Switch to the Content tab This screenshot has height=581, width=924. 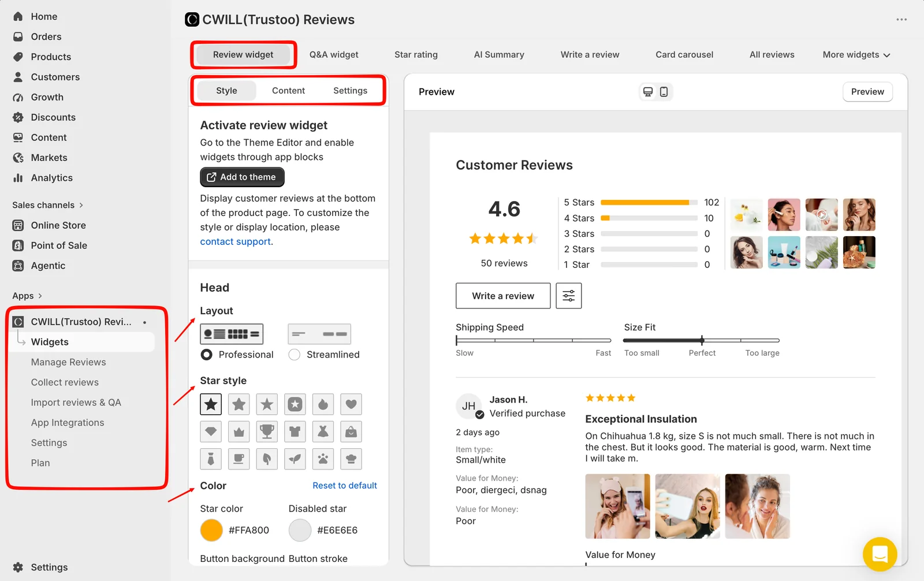click(x=288, y=91)
